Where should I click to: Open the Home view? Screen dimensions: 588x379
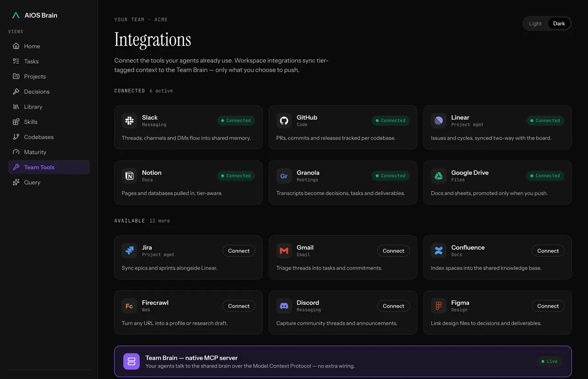pos(49,46)
